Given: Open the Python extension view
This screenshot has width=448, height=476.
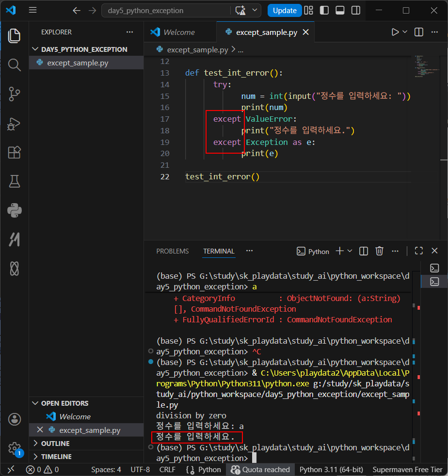Looking at the screenshot, I should coord(14,210).
